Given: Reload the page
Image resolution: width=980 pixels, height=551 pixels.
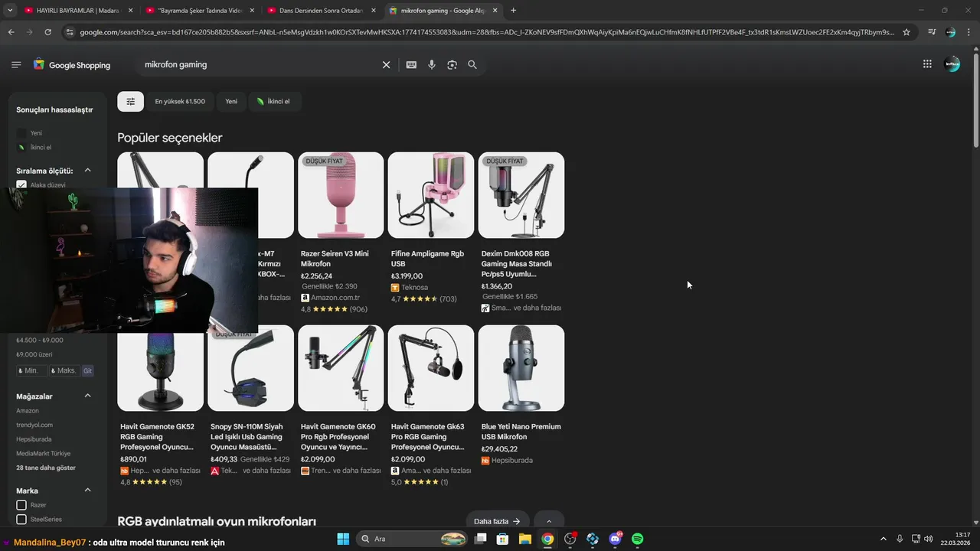Looking at the screenshot, I should (47, 32).
